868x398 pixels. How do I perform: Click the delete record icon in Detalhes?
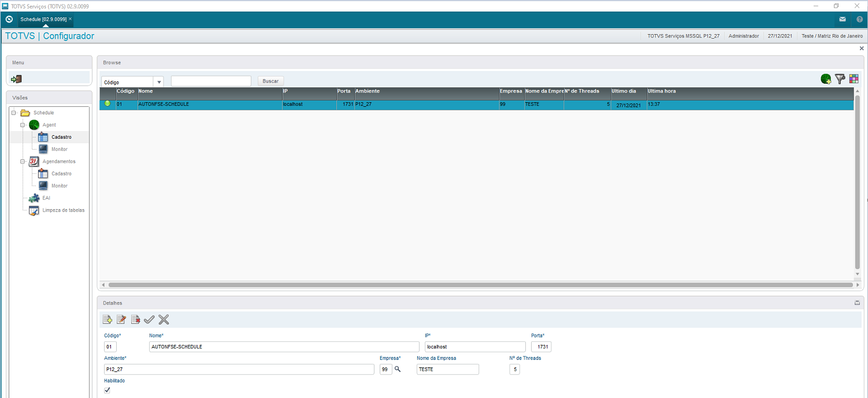coord(136,319)
